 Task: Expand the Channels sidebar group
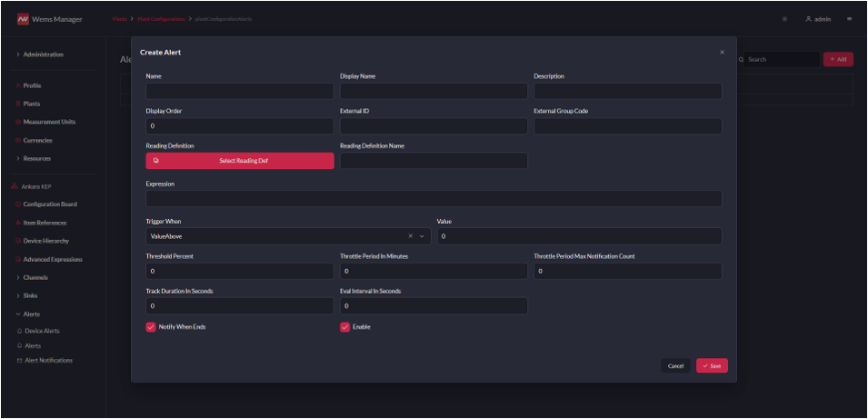tap(18, 277)
